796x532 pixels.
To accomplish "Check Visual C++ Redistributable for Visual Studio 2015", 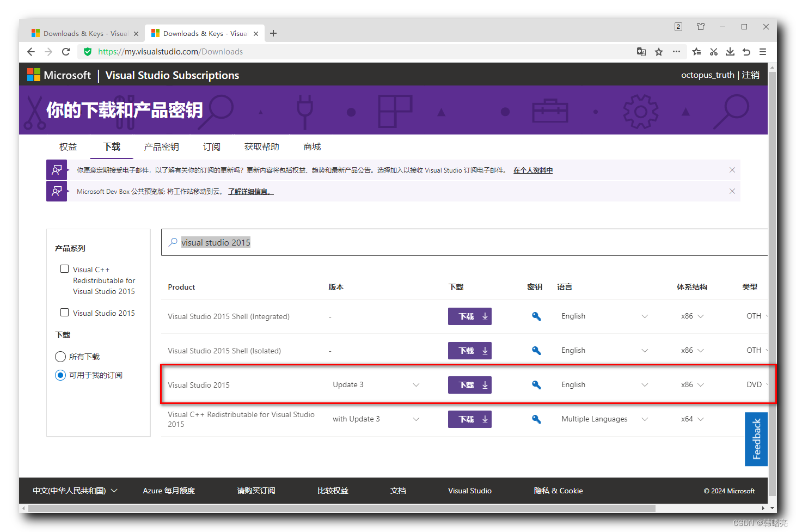I will coord(64,269).
